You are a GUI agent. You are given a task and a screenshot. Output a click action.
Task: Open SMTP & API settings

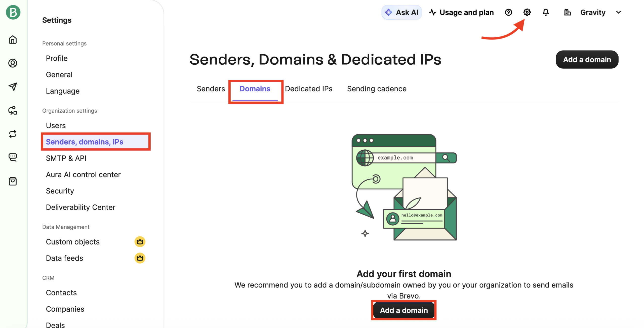[x=66, y=158]
